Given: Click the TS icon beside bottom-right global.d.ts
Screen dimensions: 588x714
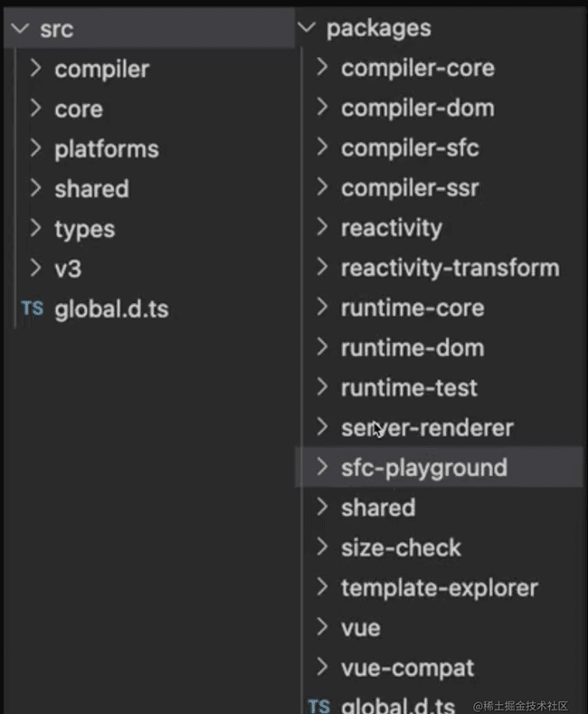Looking at the screenshot, I should pyautogui.click(x=320, y=705).
